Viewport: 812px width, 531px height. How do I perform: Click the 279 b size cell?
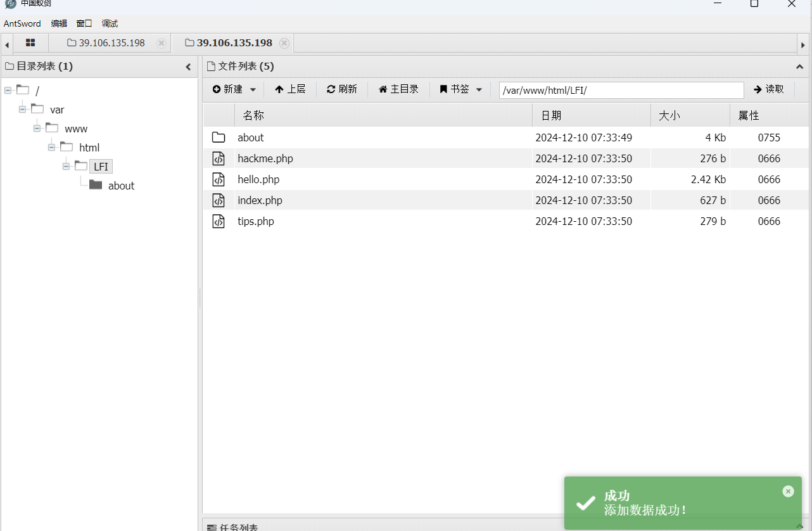click(x=713, y=221)
